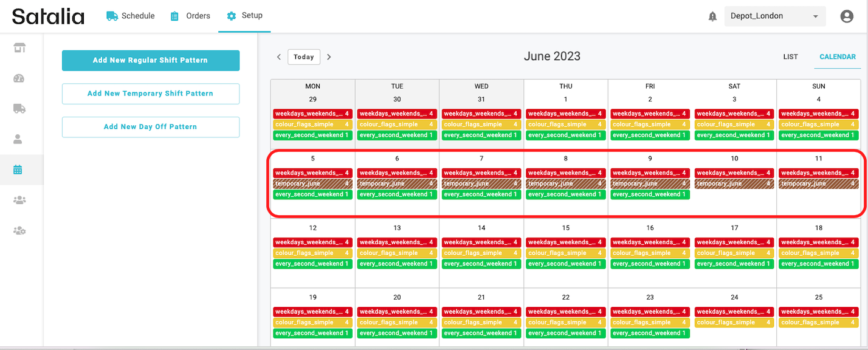
Task: Jump to current date with Today button
Action: click(x=304, y=57)
